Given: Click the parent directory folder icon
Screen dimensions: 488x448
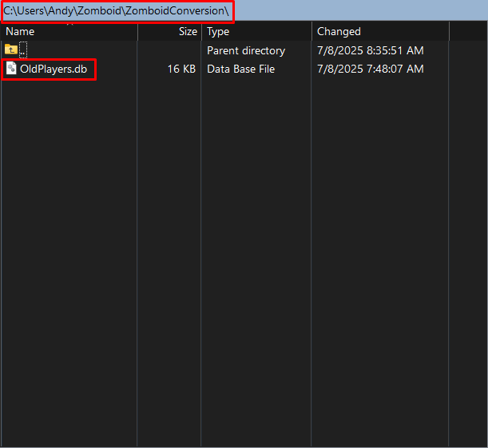Looking at the screenshot, I should [11, 50].
